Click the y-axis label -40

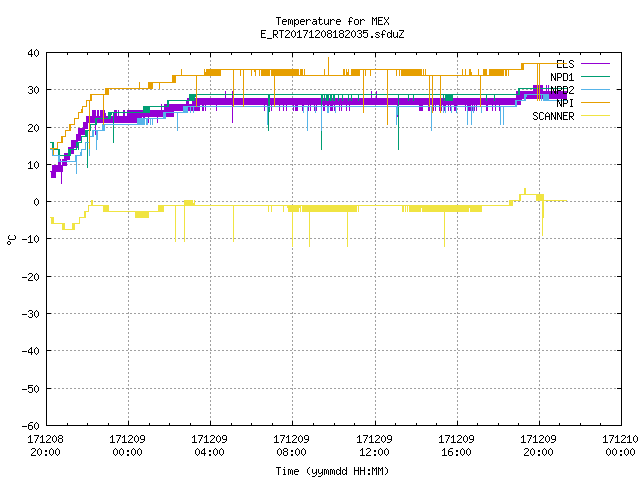coord(31,351)
